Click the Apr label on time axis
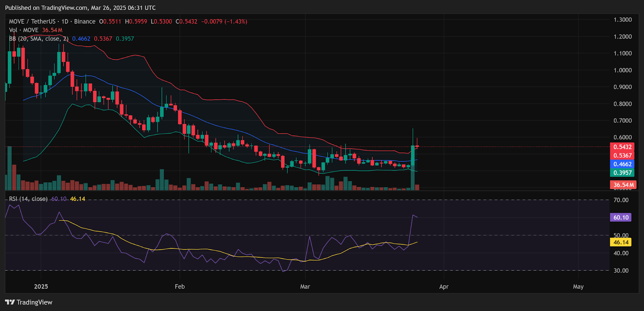Screen dimensions: 644x311 [444, 286]
